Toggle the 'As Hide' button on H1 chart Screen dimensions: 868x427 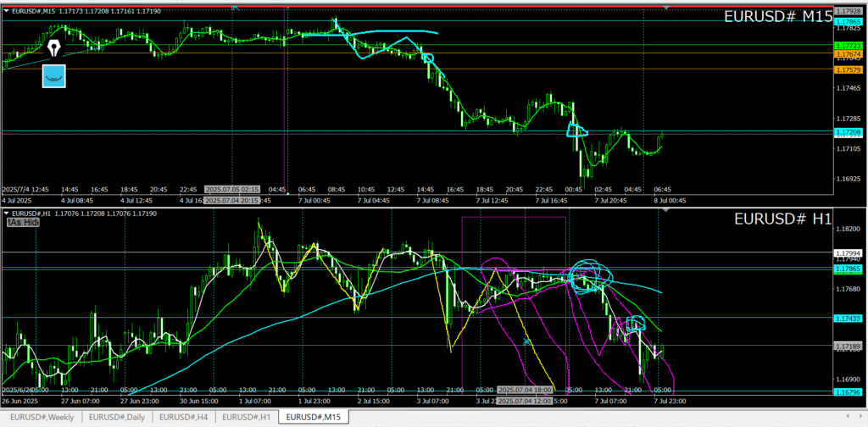tap(23, 222)
